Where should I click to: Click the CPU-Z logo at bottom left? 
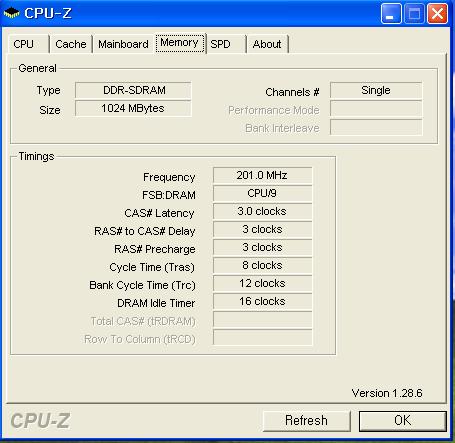40,421
